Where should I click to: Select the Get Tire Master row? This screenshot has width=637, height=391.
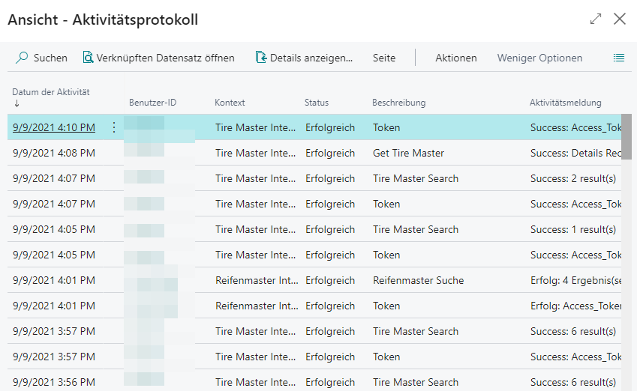pos(314,153)
